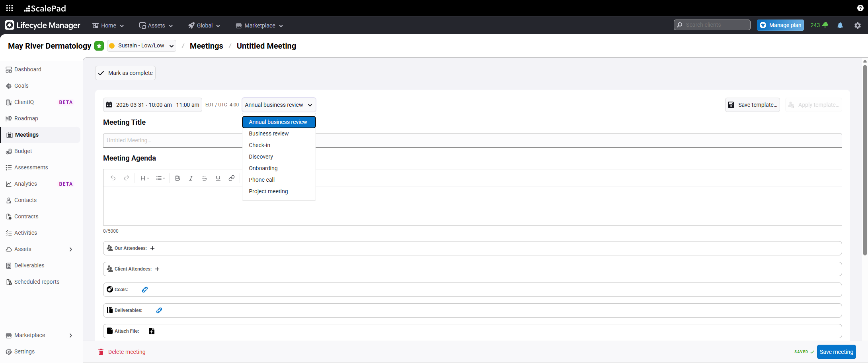
Task: Add attendee with plus next to Our Attendees
Action: 152,248
